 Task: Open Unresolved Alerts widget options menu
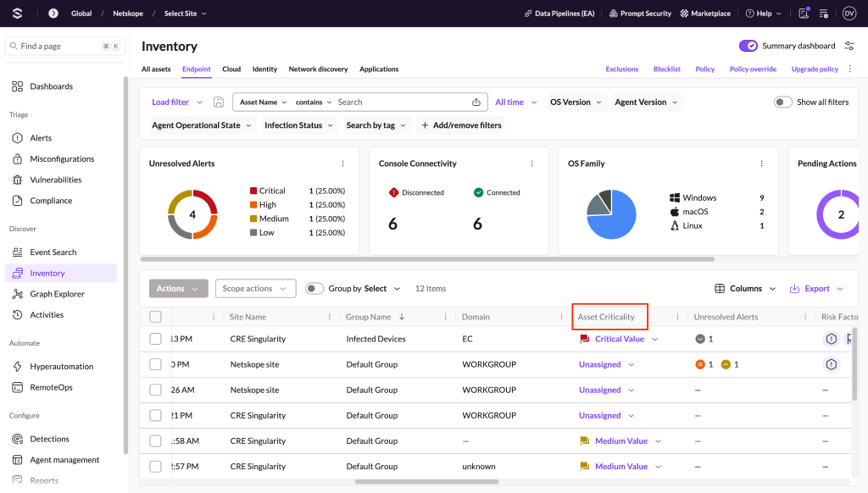[342, 163]
